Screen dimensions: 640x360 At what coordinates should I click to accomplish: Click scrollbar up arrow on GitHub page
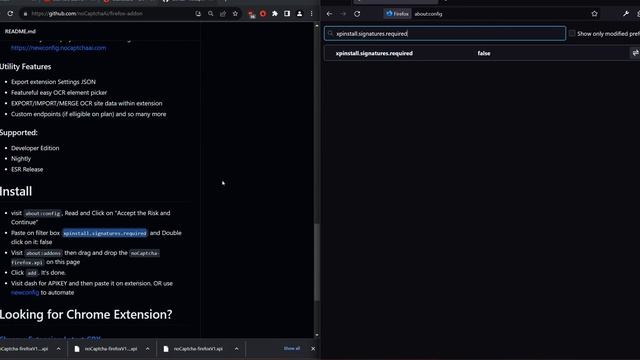click(x=317, y=26)
